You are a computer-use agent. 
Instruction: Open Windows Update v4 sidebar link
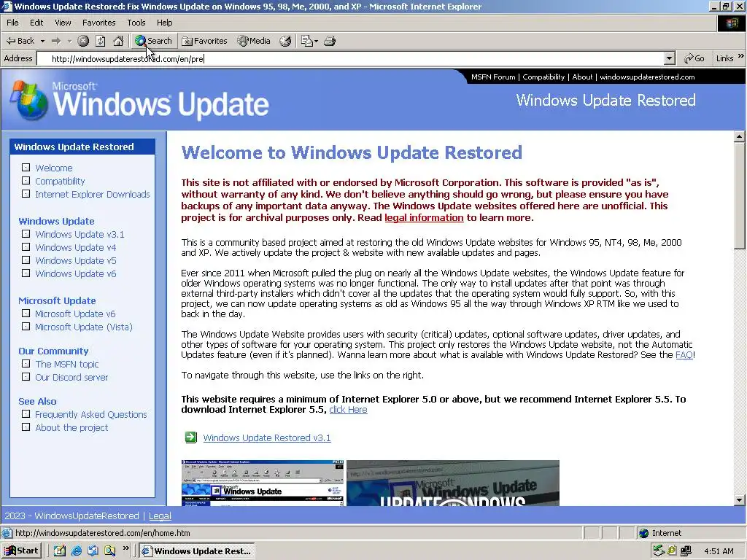[x=76, y=248]
